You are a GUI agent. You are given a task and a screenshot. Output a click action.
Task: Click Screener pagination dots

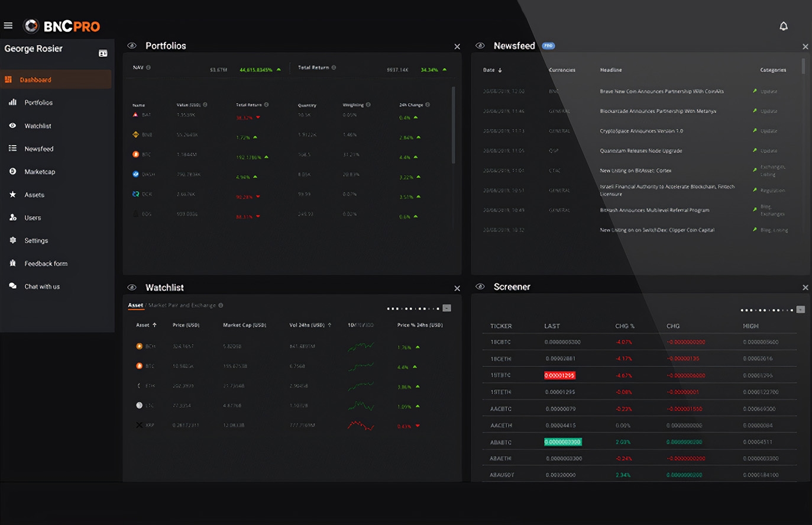point(767,310)
